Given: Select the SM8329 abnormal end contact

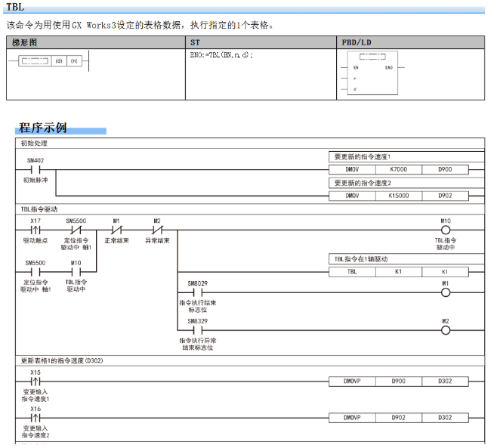Looking at the screenshot, I should [x=198, y=330].
